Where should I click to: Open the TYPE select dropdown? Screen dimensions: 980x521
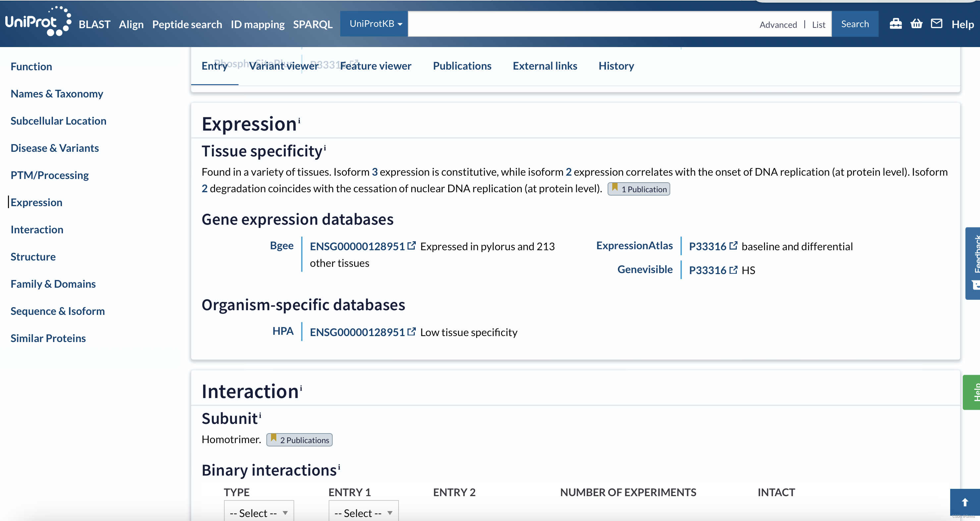coord(259,512)
